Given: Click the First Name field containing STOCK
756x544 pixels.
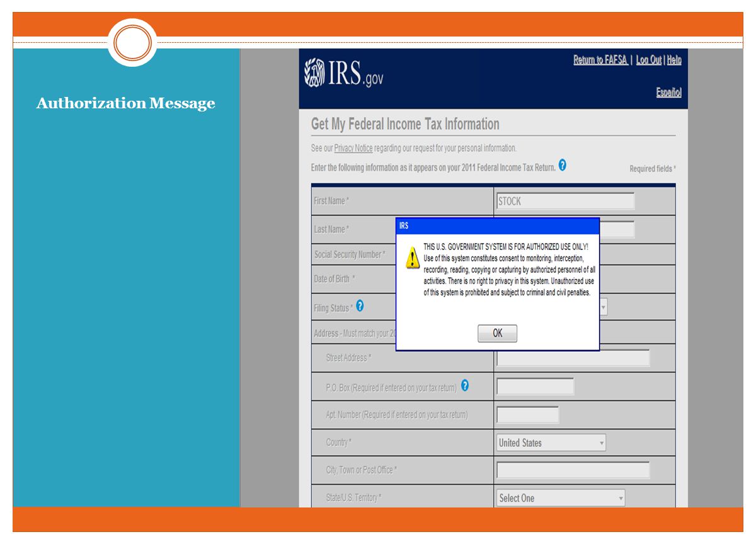Looking at the screenshot, I should [x=565, y=201].
